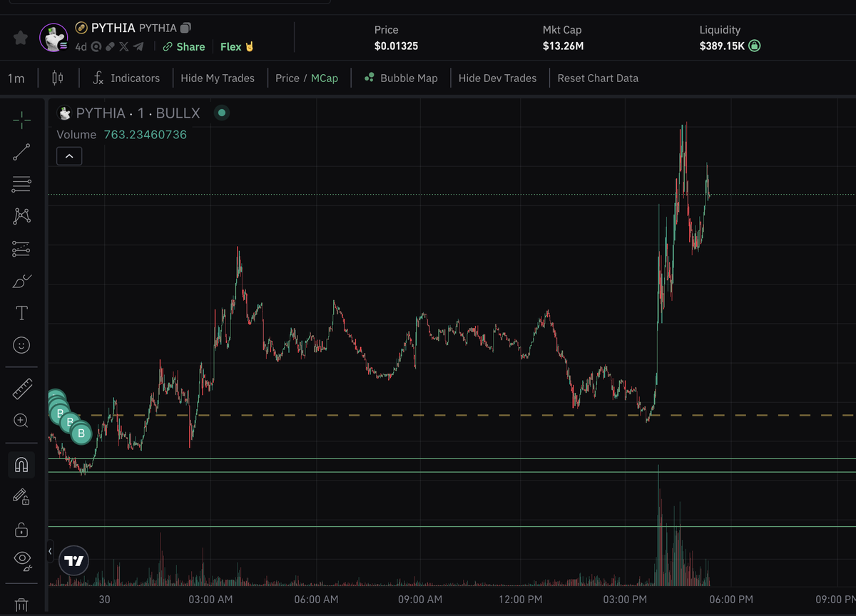856x616 pixels.
Task: Select the pattern drawing tool
Action: coord(21,216)
